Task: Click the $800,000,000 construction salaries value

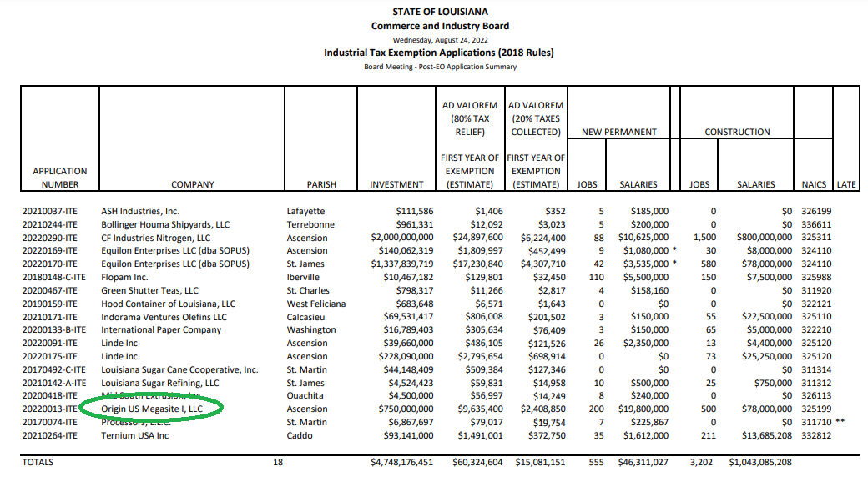Action: tap(764, 238)
